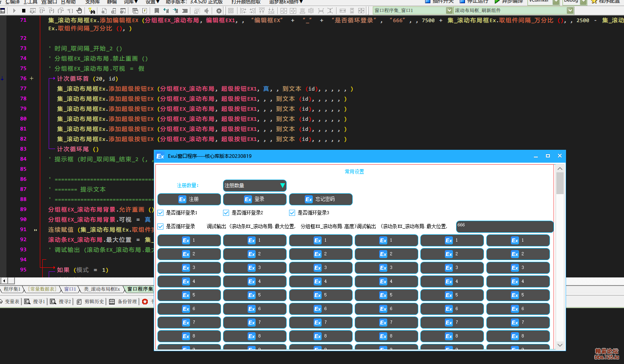Viewport: 624px width, 364px height.
Task: Click the 666 text input field
Action: coord(504,226)
